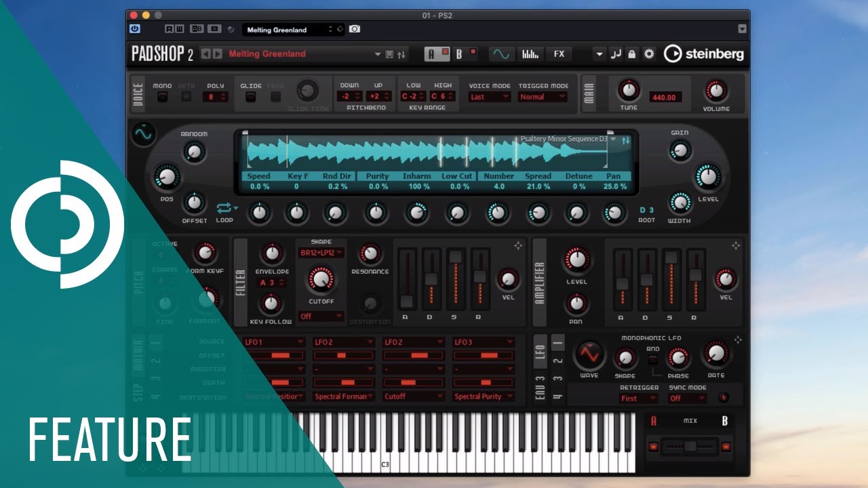Click the Write automation W button
Screen dimensions: 868x488
click(179, 29)
